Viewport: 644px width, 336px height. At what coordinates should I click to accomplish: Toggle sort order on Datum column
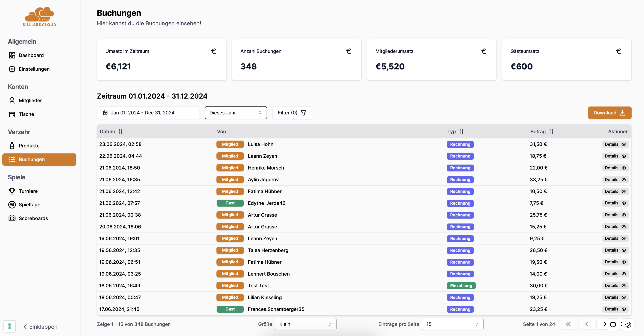coord(120,132)
